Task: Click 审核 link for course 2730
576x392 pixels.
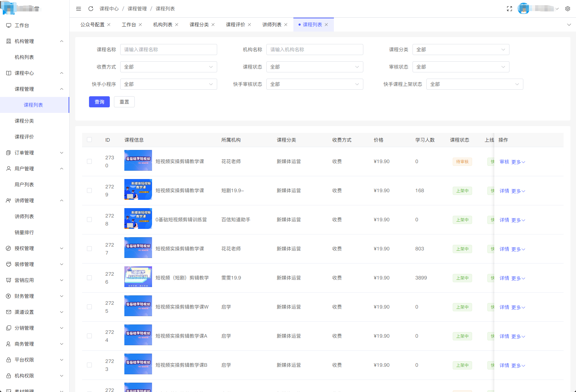Action: pos(504,162)
